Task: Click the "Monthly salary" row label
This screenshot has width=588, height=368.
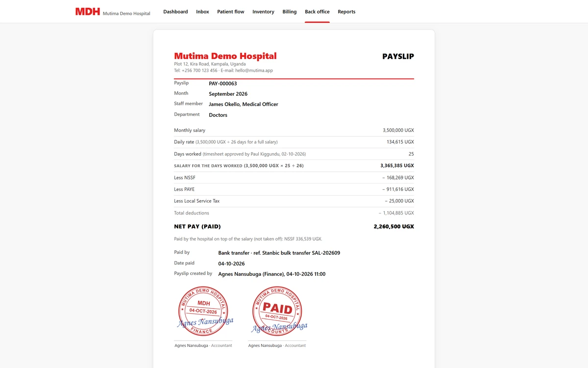Action: click(x=190, y=131)
